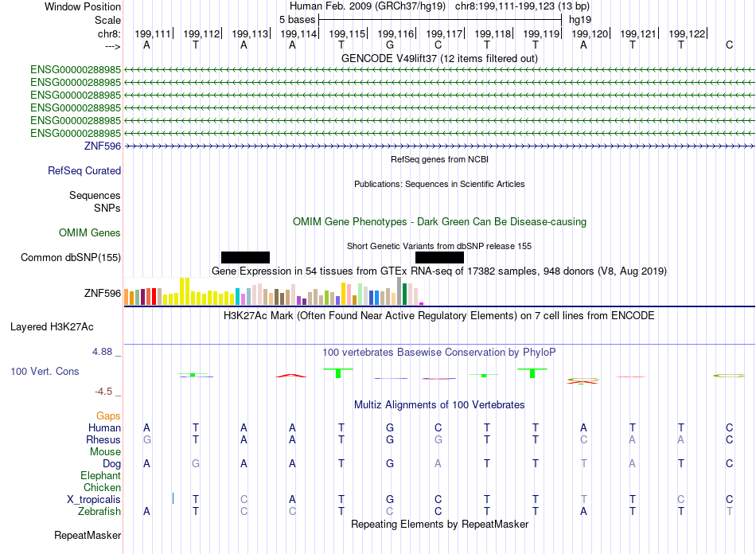Select the Mouse alignment row label

[x=105, y=452]
